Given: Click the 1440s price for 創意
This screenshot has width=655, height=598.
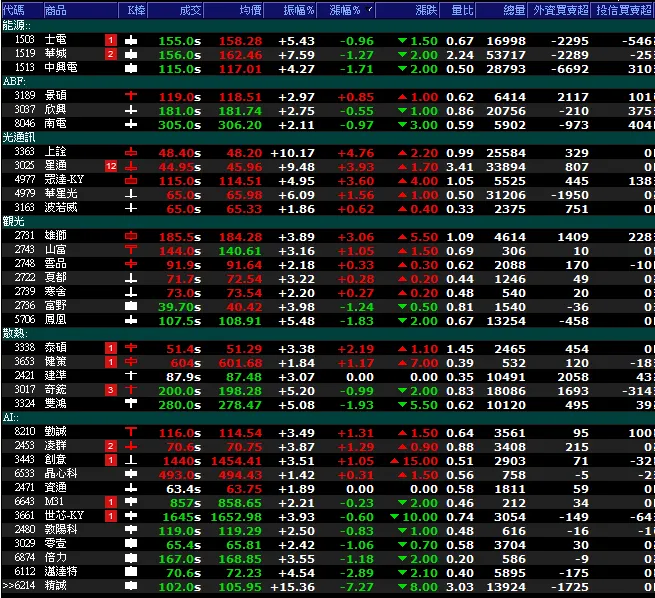Looking at the screenshot, I should 182,461.
